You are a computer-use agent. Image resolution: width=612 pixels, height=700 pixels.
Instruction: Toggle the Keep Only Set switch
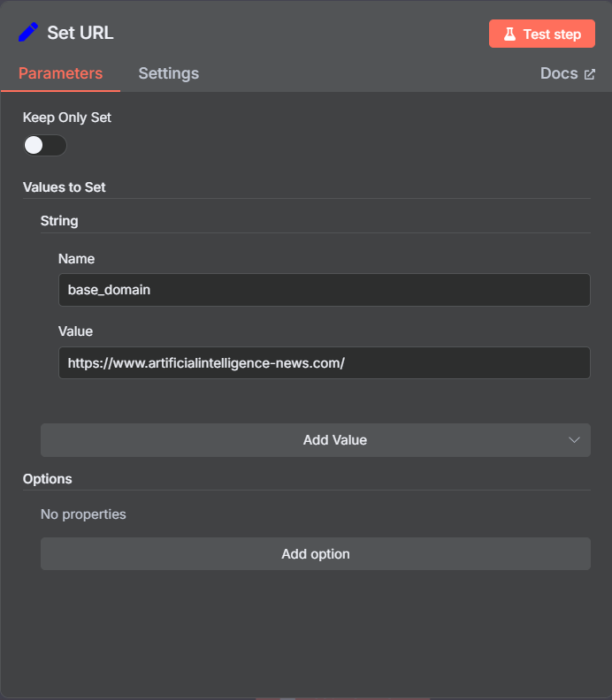coord(45,145)
